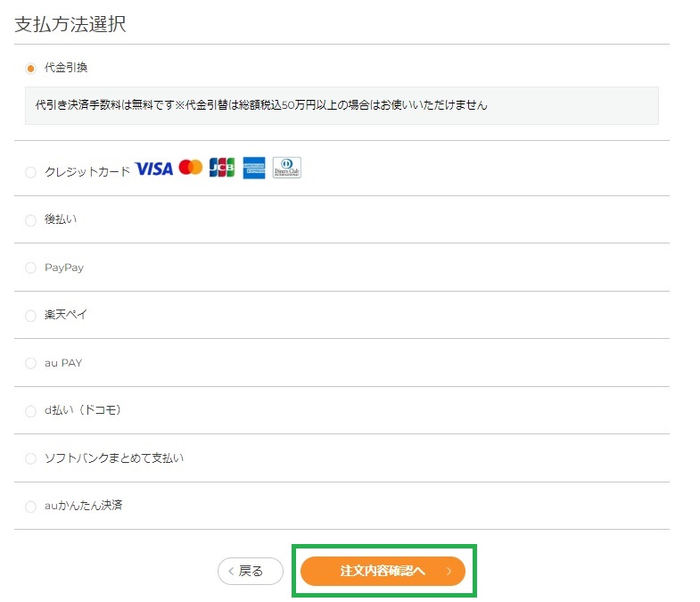Click the left chevron in 戻る button

(x=231, y=571)
